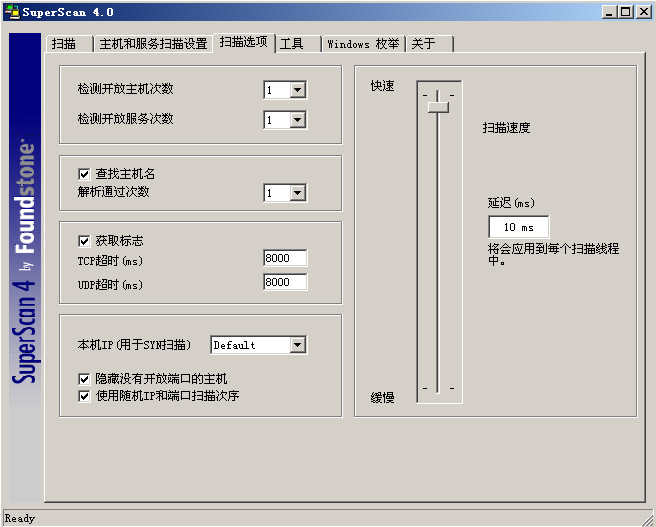This screenshot has width=656, height=527.
Task: Switch to the 扫描 tab
Action: click(69, 43)
